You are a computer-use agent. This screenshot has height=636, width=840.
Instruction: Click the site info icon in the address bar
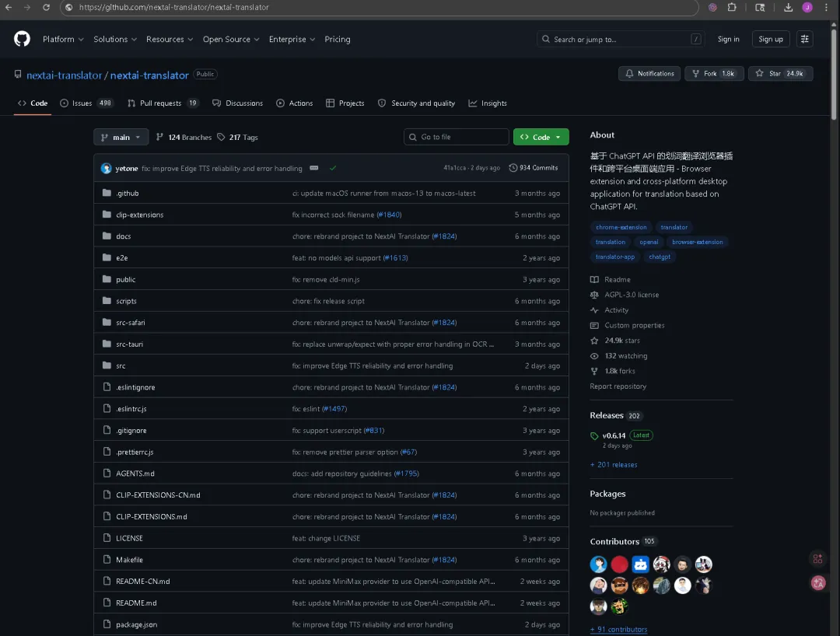click(69, 8)
